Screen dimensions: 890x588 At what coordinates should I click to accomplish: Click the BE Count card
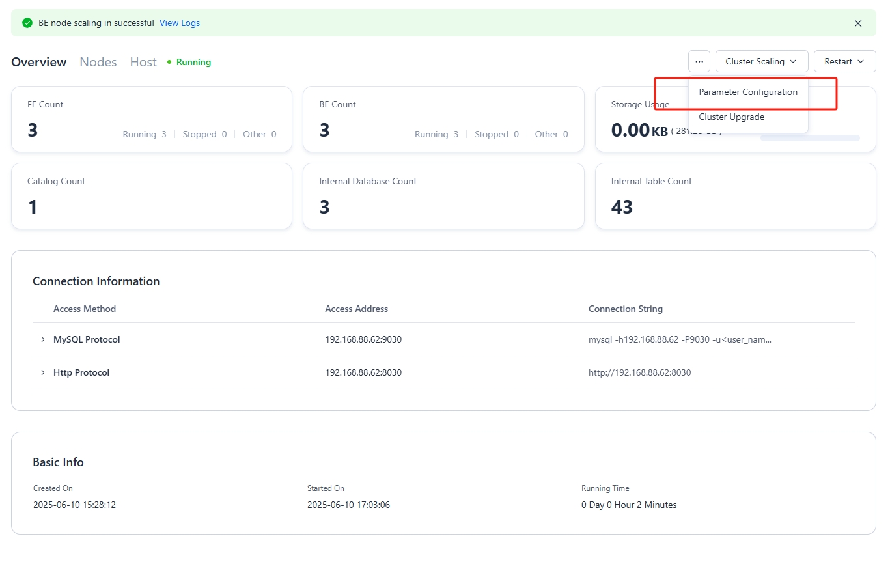443,119
